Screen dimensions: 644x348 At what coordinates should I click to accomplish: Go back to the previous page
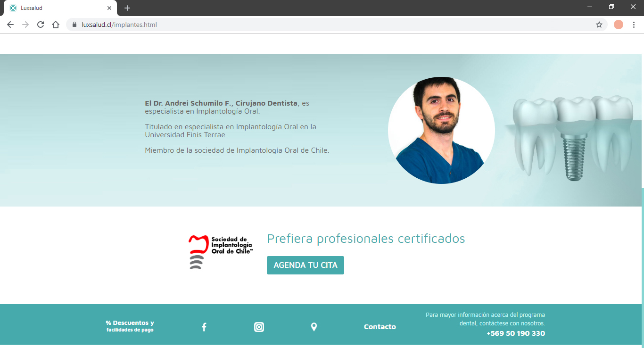click(x=10, y=25)
